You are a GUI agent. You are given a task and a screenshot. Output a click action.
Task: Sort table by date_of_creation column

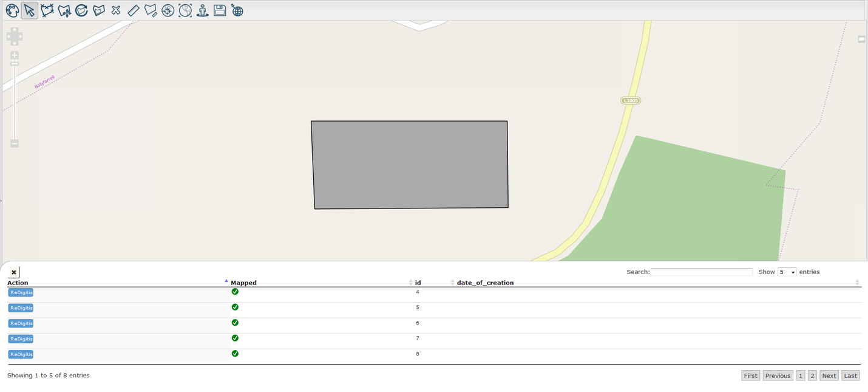[x=485, y=283]
